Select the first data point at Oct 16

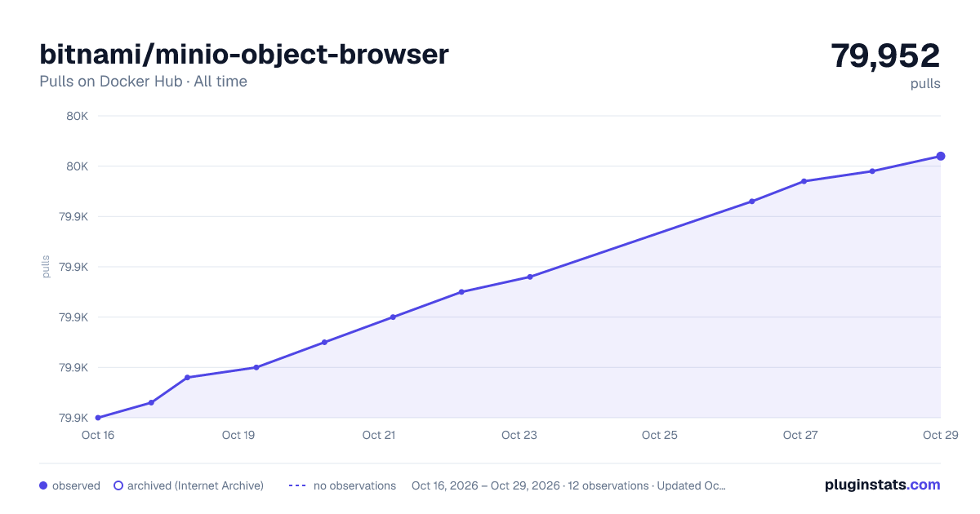click(98, 418)
